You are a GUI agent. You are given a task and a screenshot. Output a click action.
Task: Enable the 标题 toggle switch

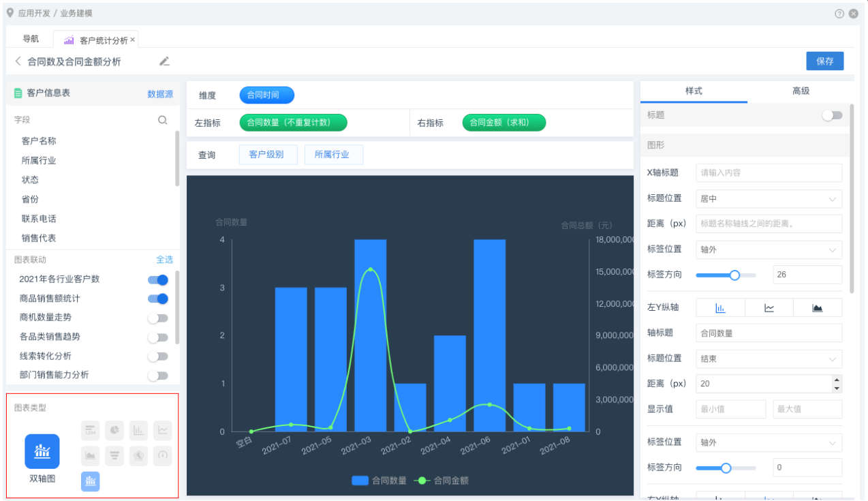(x=832, y=115)
